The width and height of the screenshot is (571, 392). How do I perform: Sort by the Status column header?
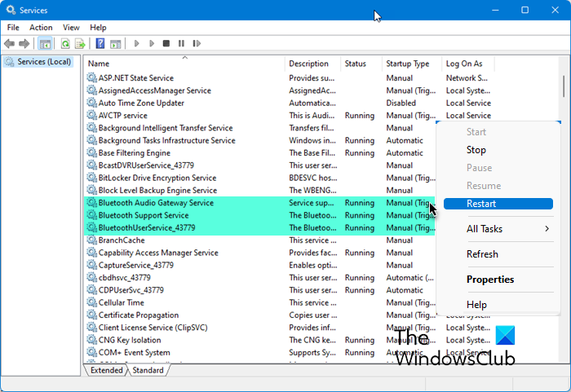click(361, 64)
